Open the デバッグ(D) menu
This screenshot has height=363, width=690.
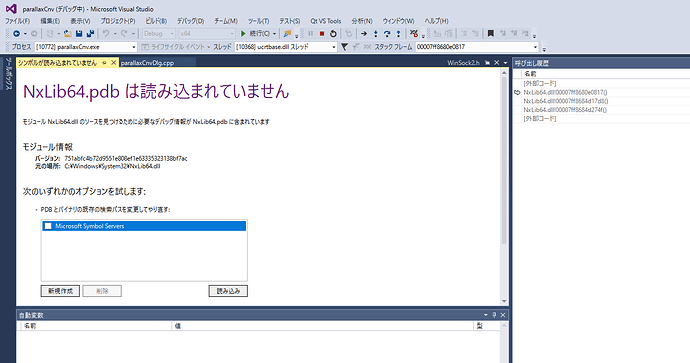click(191, 21)
